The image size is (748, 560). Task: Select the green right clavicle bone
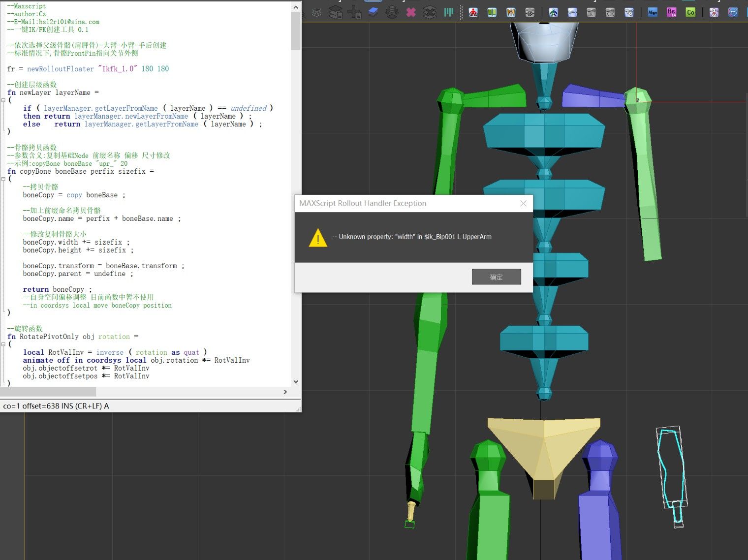click(495, 97)
